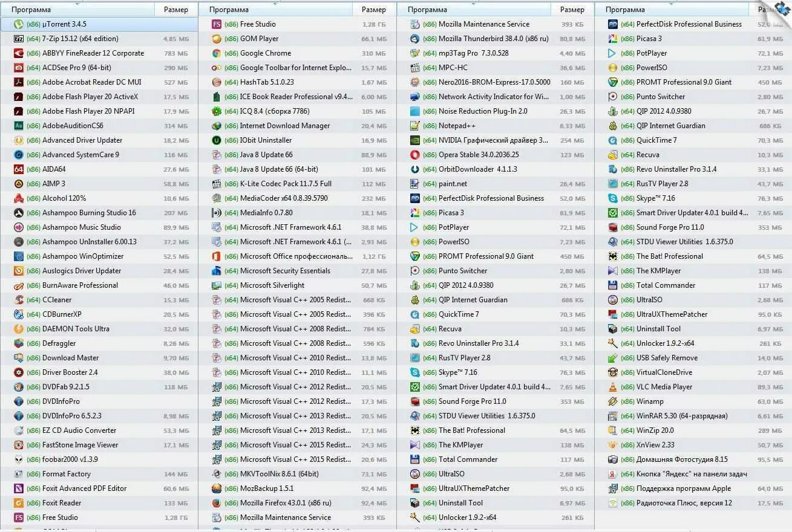Viewport: 792px width, 532px height.
Task: Click the VLC Media Player cone icon
Action: [x=613, y=387]
